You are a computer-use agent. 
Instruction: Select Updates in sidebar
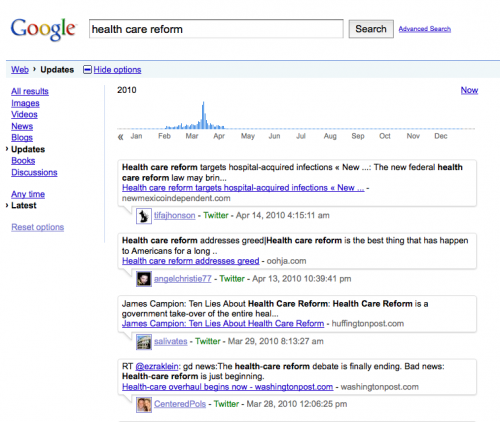28,149
